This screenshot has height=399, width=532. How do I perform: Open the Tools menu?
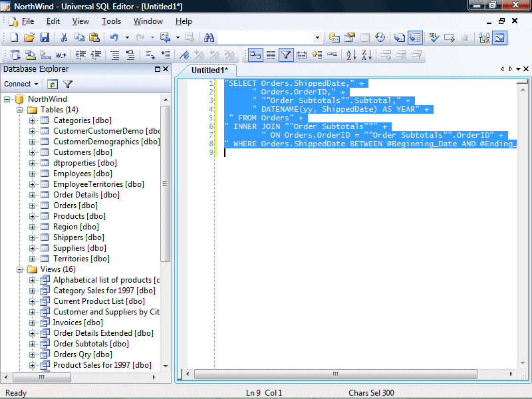111,21
